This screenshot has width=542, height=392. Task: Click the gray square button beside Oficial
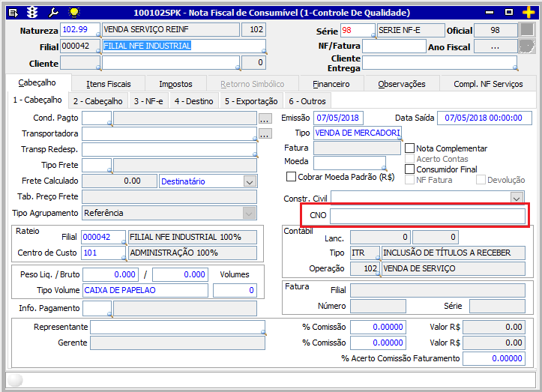(x=528, y=30)
